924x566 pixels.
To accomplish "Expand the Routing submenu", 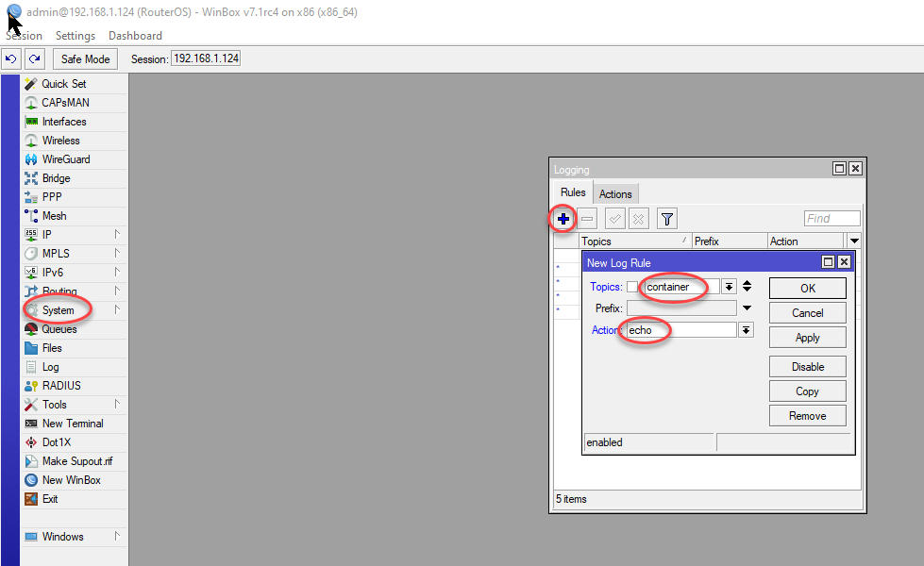I will [117, 291].
